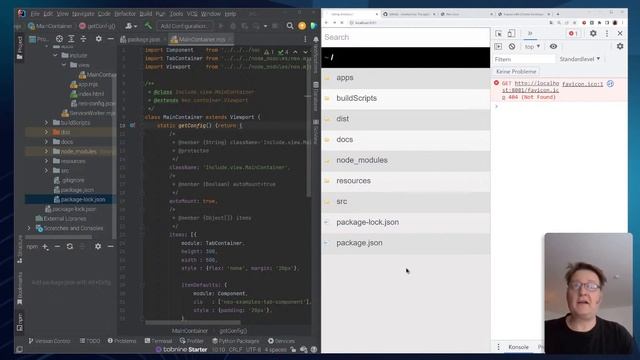
Task: Open the TODO tool window tab
Action: click(x=90, y=341)
